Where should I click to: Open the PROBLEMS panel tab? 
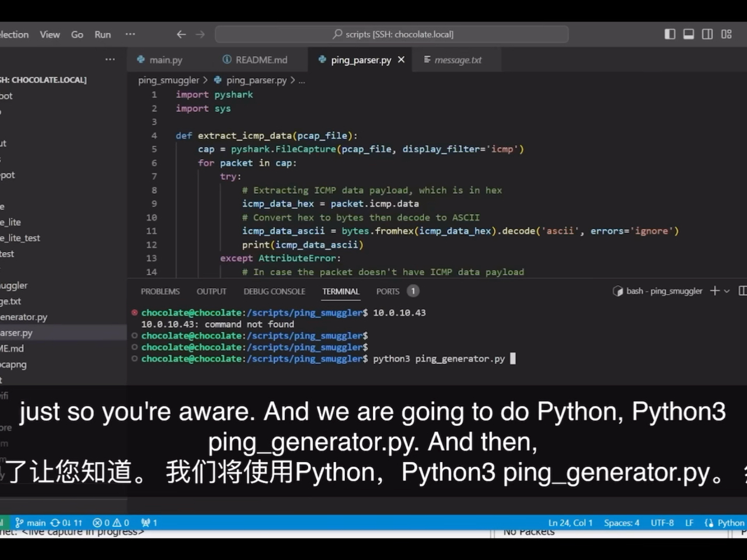[160, 291]
